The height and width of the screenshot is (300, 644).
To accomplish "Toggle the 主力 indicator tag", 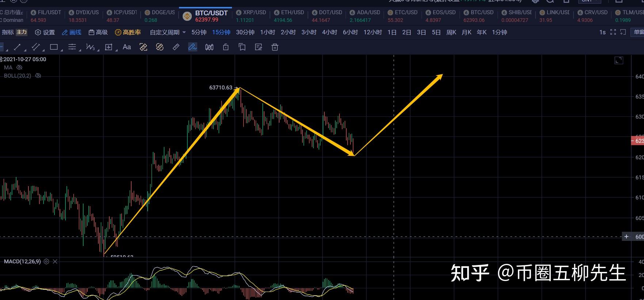I will pyautogui.click(x=22, y=32).
